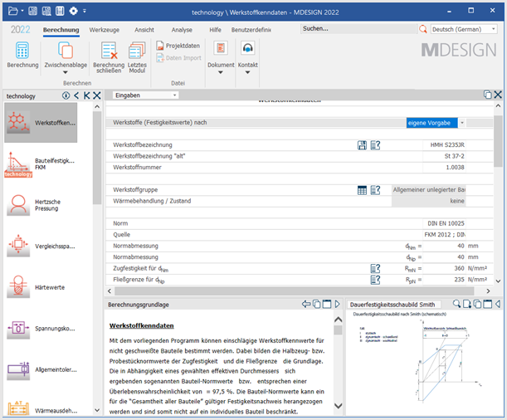This screenshot has height=420, width=507.
Task: Collapse Smith diagram panel with the triangle arrow
Action: point(498,304)
